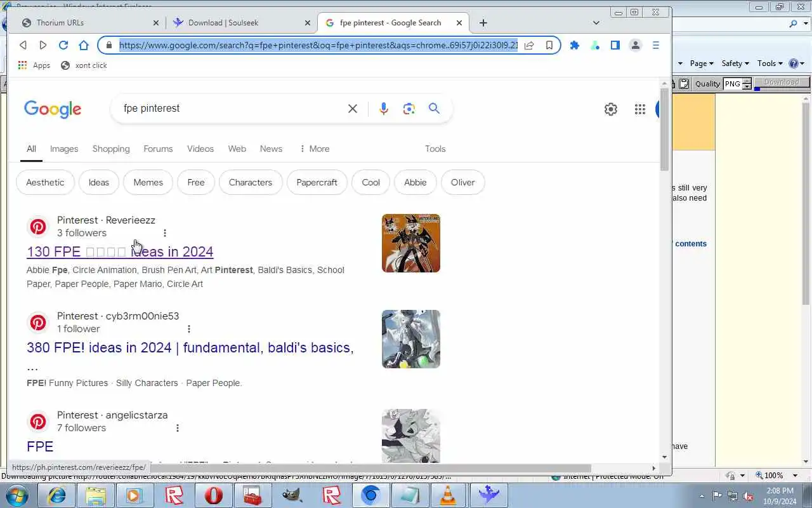Clear the search box with X
The height and width of the screenshot is (508, 812).
(x=353, y=109)
